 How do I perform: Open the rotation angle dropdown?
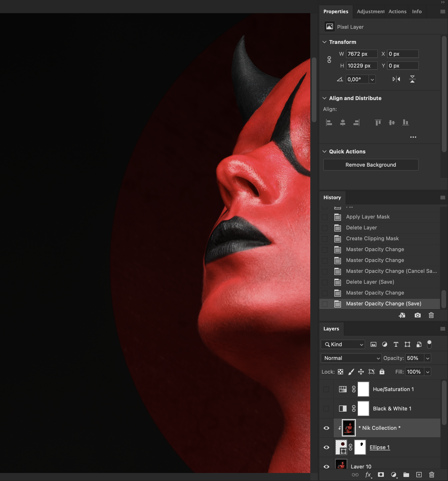click(372, 79)
